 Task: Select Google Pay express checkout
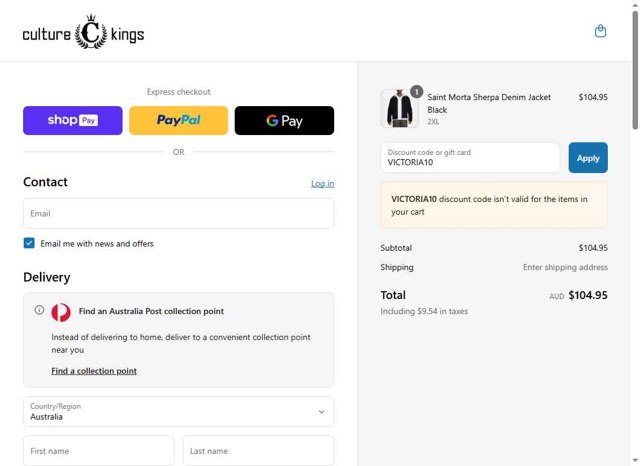pos(284,120)
